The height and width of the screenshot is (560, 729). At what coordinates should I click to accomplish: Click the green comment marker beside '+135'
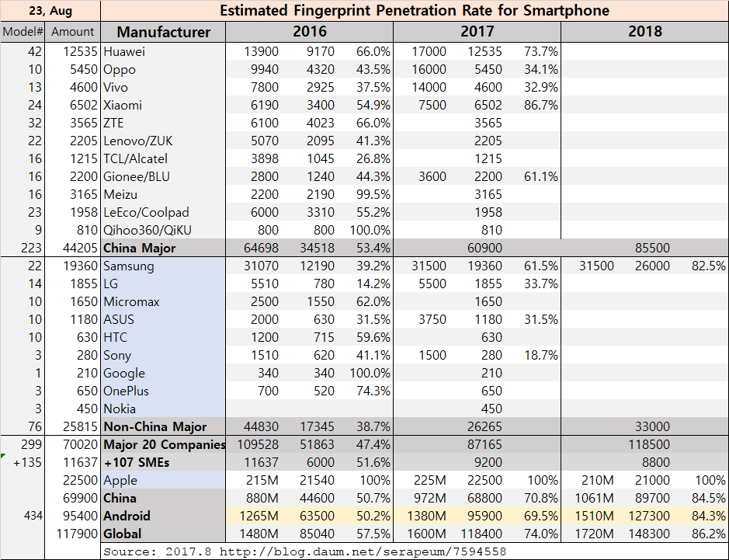pos(3,456)
